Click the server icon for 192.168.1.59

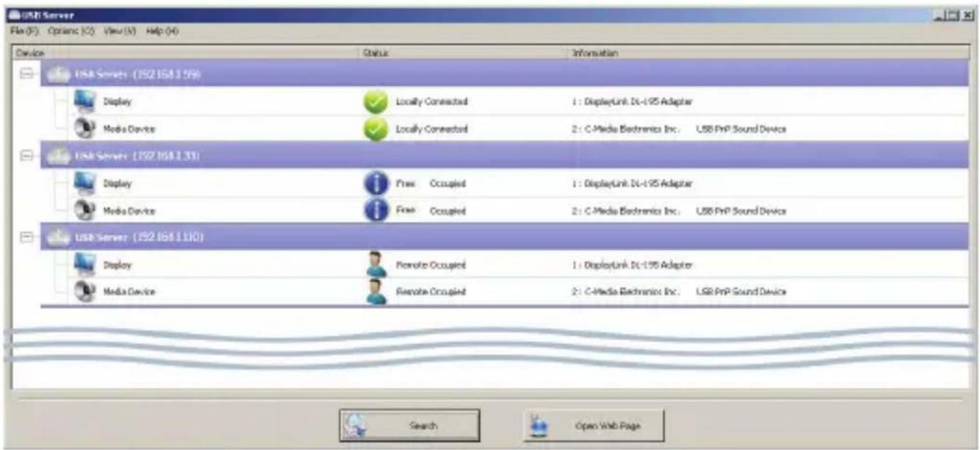pyautogui.click(x=58, y=74)
